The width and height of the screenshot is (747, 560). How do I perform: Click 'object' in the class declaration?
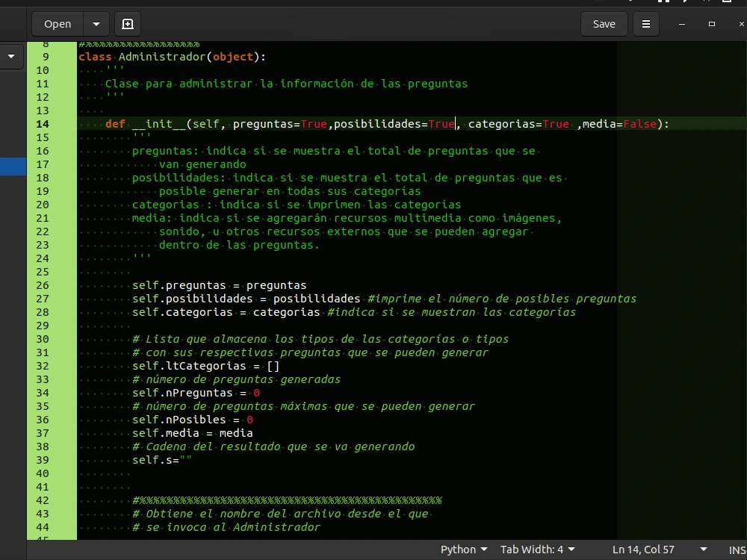point(233,57)
